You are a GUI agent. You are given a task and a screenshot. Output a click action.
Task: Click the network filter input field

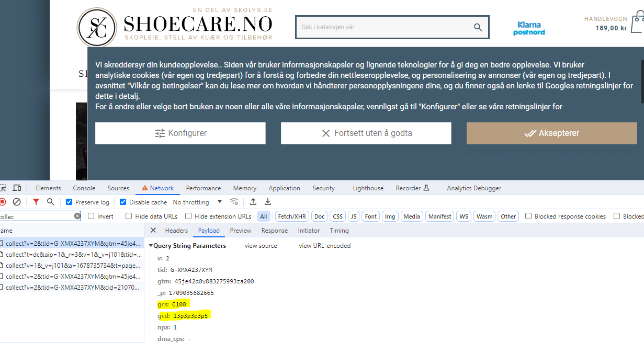click(36, 216)
